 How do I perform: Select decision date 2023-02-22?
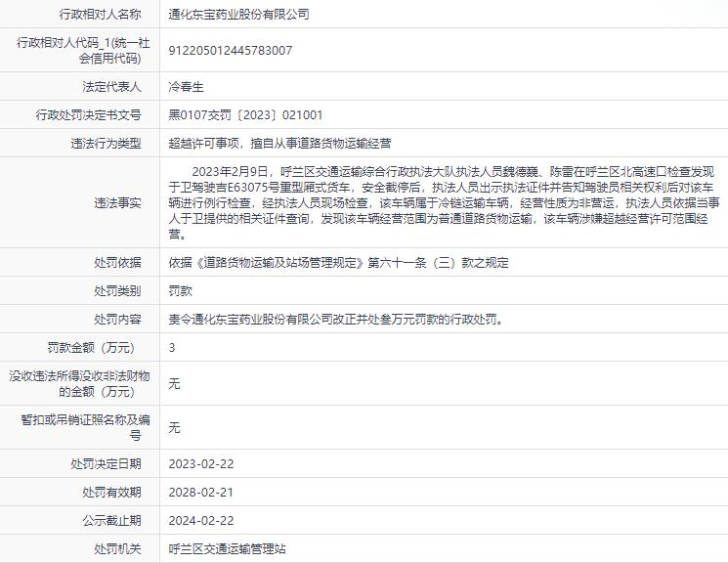tap(201, 464)
